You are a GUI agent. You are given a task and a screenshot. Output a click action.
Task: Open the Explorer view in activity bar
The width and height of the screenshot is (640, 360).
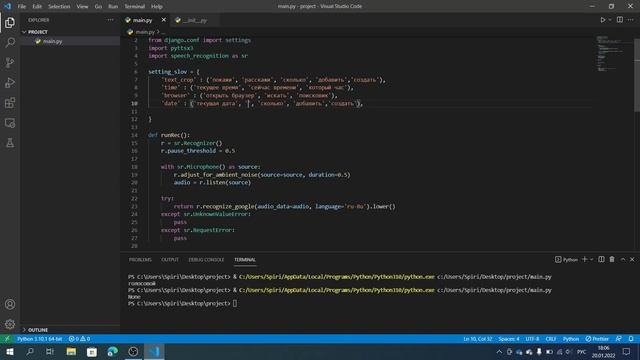point(10,22)
